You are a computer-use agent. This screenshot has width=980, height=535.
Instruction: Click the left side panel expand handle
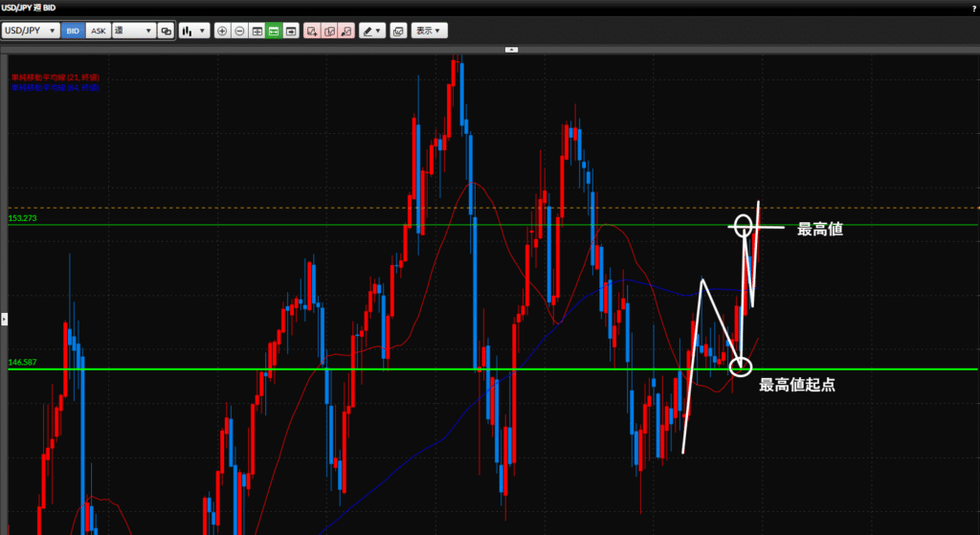pyautogui.click(x=4, y=319)
